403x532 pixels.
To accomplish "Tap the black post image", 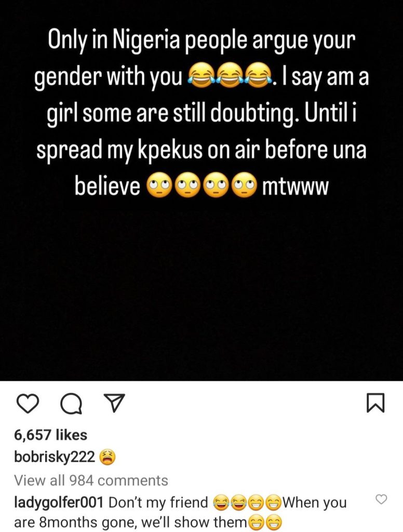I will point(202,190).
